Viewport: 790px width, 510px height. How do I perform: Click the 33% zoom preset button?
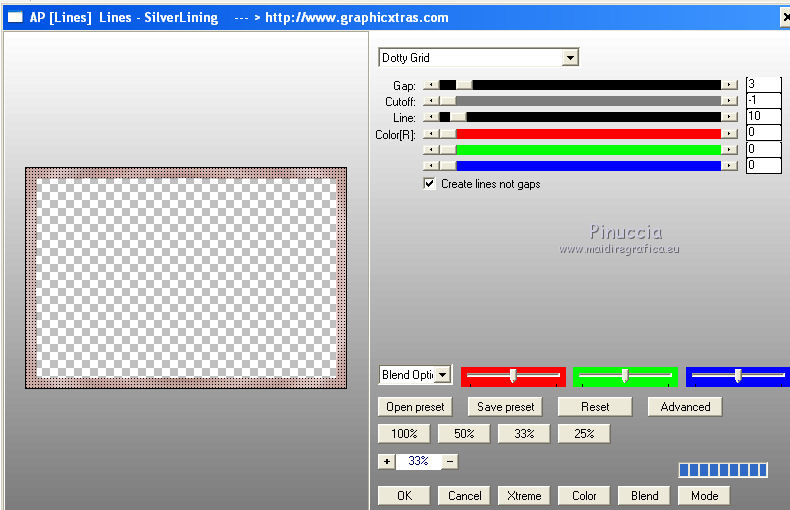click(x=524, y=433)
